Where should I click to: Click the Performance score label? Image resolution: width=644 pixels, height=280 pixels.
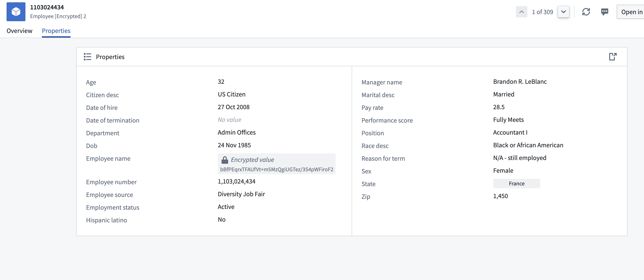click(x=387, y=120)
